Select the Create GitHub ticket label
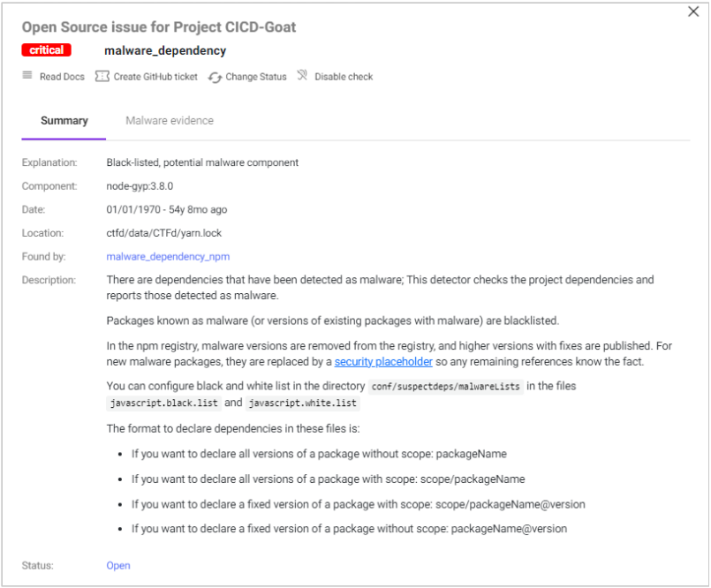This screenshot has height=588, width=711. tap(155, 77)
